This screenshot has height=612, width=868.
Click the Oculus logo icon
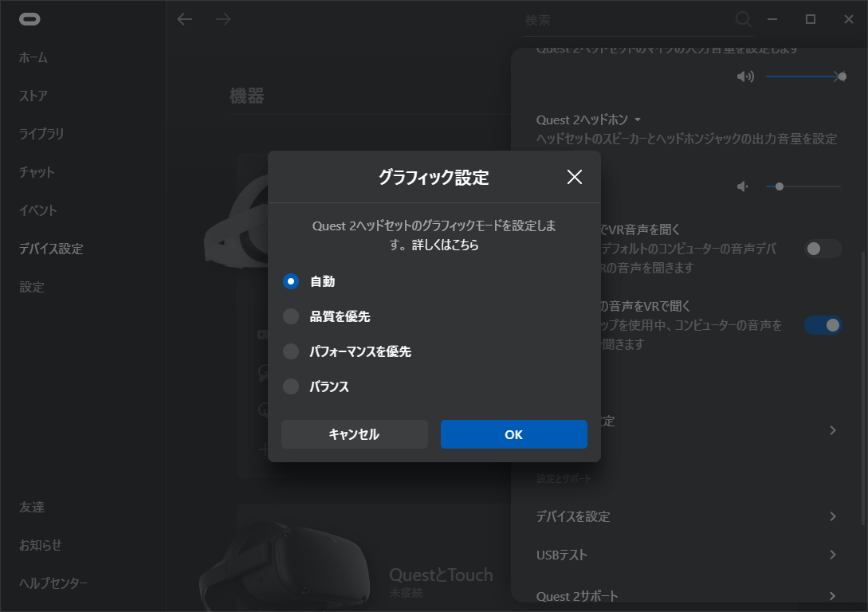(x=29, y=19)
